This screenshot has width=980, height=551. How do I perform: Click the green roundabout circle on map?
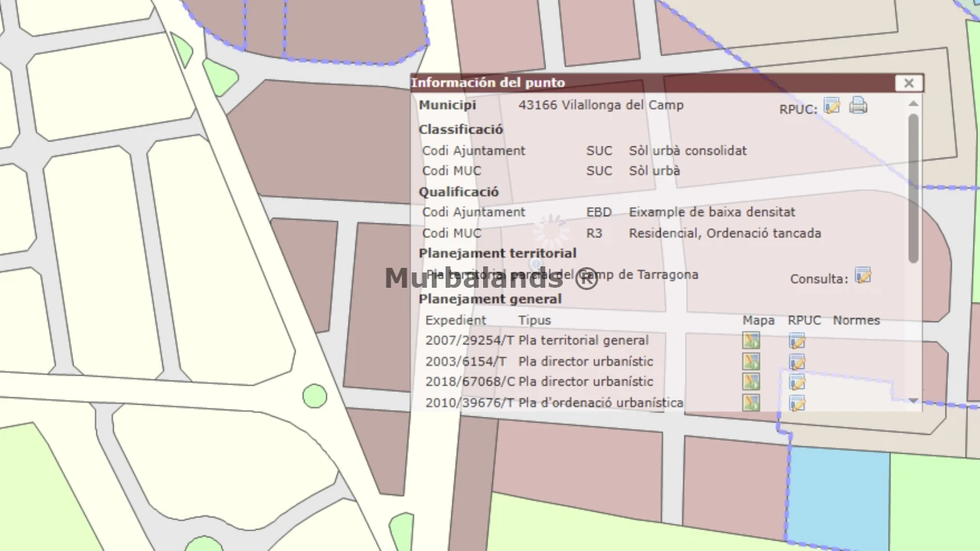pyautogui.click(x=315, y=396)
